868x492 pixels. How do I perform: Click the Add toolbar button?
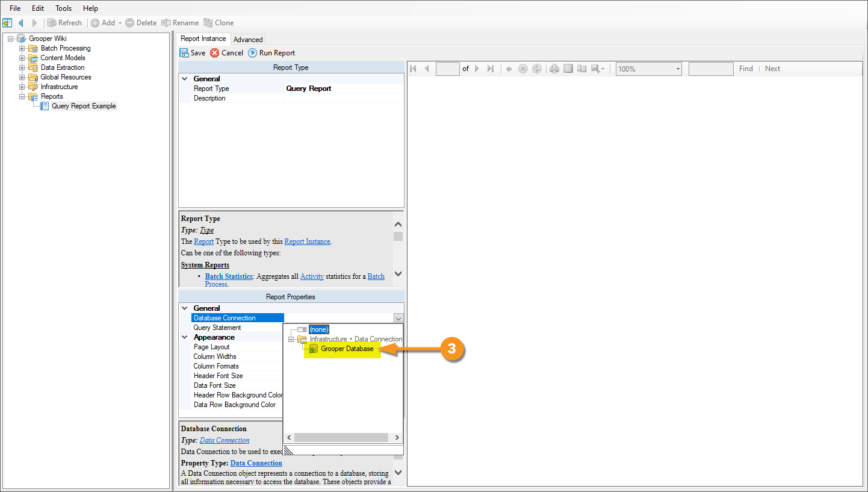(x=103, y=23)
